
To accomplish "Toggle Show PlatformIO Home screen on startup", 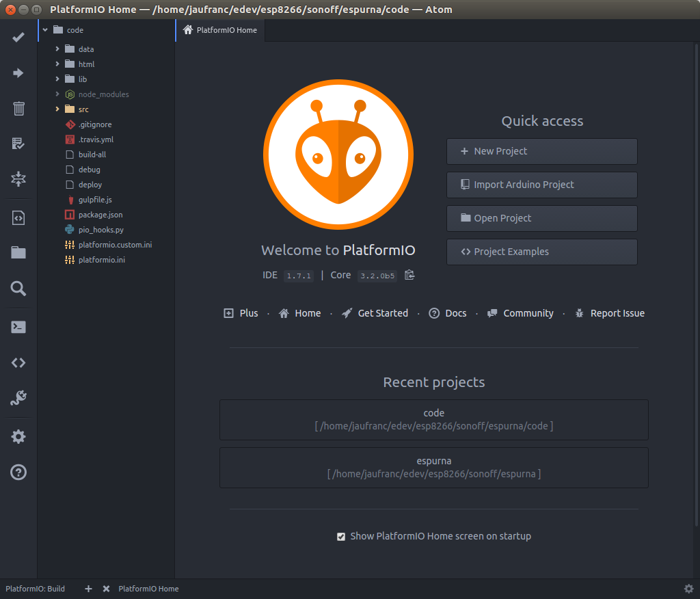I will (341, 537).
